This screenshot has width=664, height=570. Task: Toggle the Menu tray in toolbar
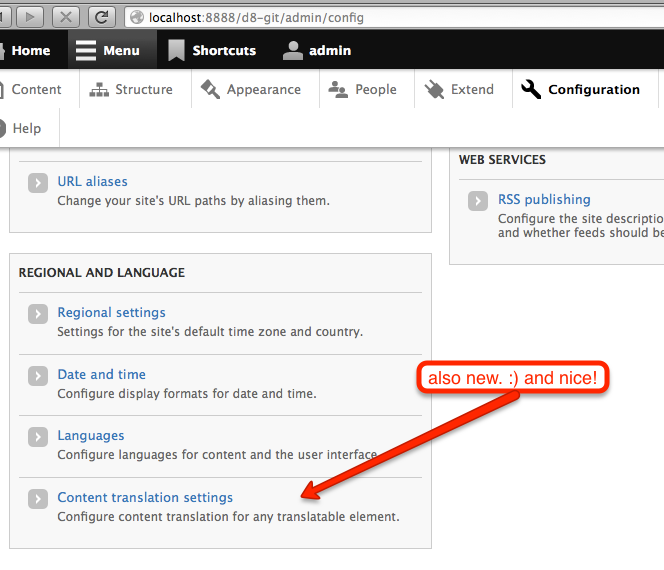tap(112, 50)
